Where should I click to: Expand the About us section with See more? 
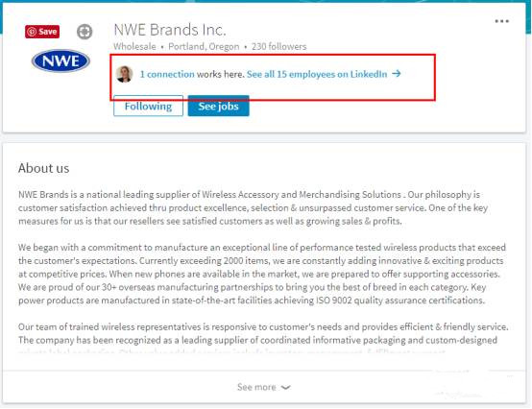[264, 387]
